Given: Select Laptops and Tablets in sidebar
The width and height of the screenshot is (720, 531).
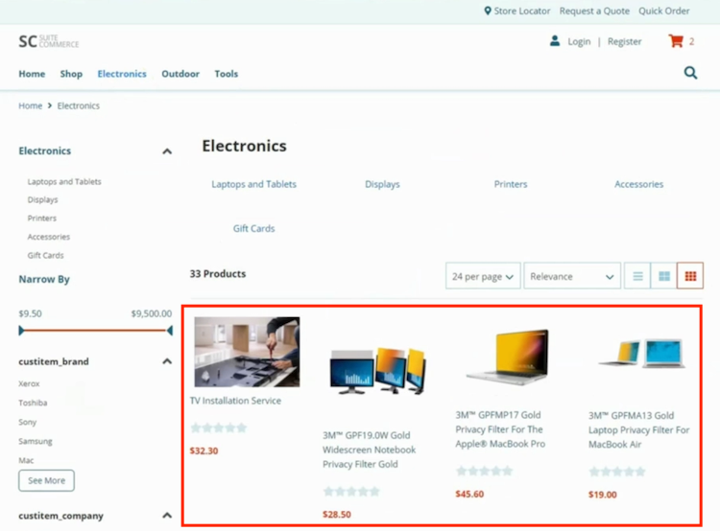Looking at the screenshot, I should 64,181.
